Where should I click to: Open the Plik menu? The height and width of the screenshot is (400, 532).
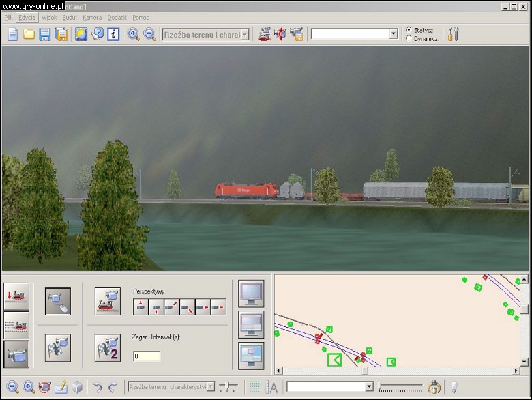pos(8,18)
